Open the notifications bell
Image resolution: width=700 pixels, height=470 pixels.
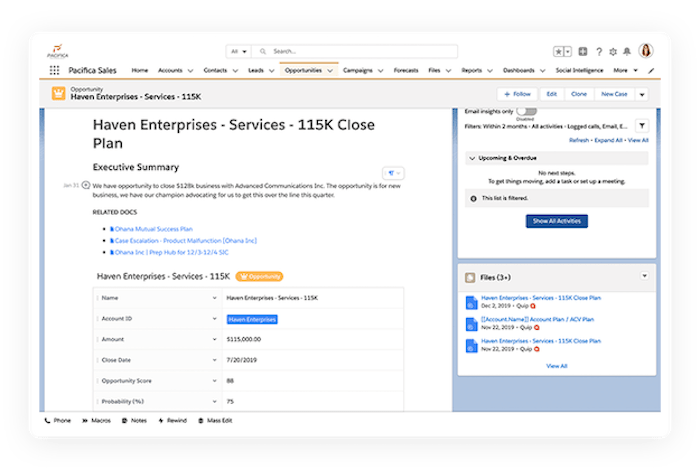[626, 51]
